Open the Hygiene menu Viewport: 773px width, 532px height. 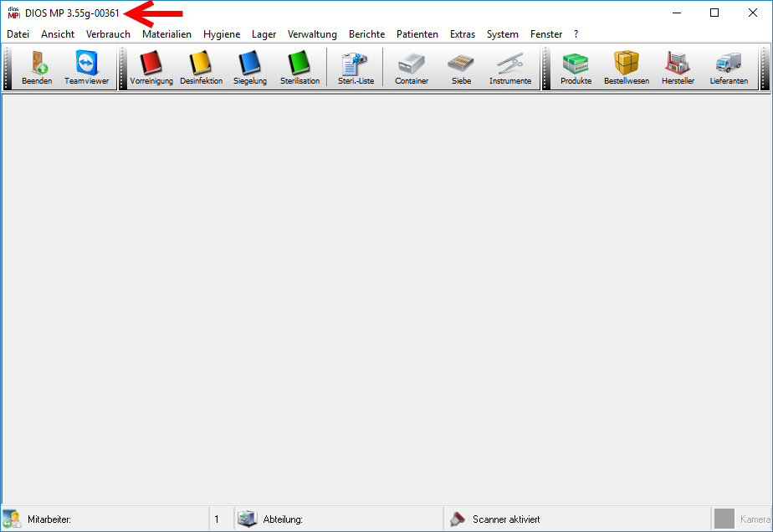(222, 34)
